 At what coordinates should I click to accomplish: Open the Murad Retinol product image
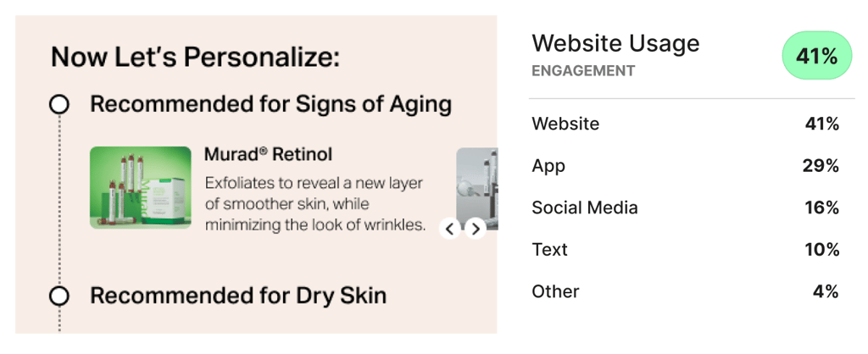(x=141, y=187)
